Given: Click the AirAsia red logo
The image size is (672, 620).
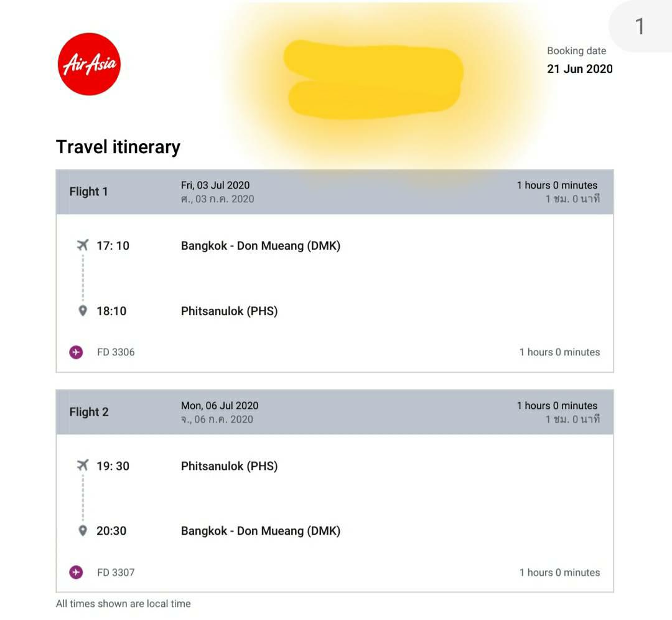Looking at the screenshot, I should pyautogui.click(x=89, y=64).
